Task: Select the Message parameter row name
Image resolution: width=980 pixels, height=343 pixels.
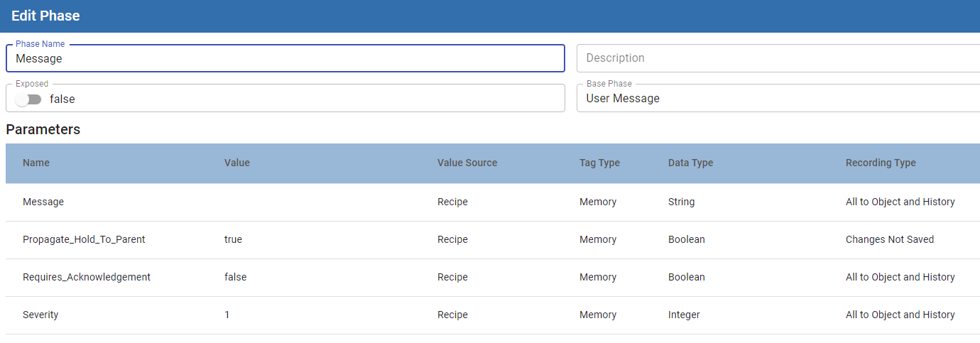Action: (43, 202)
